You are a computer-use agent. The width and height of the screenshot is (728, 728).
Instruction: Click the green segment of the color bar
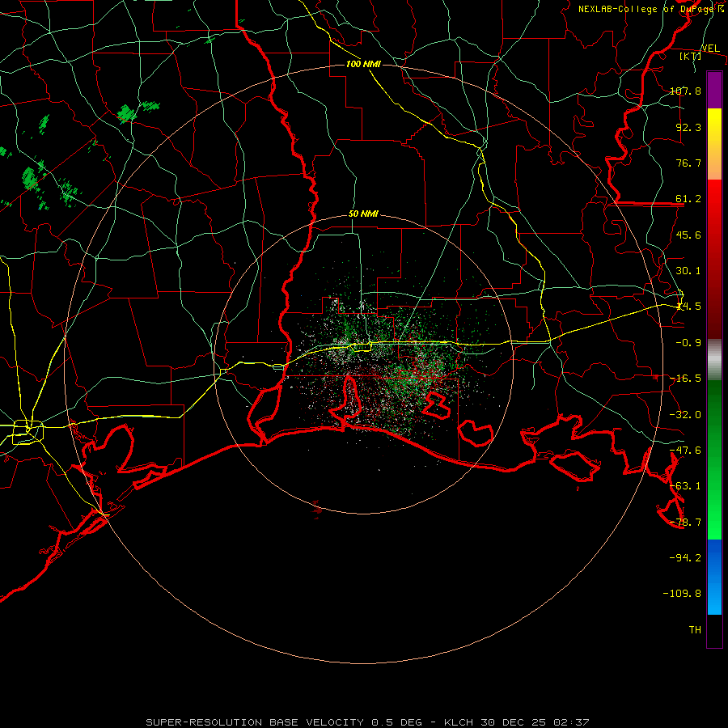(x=714, y=460)
